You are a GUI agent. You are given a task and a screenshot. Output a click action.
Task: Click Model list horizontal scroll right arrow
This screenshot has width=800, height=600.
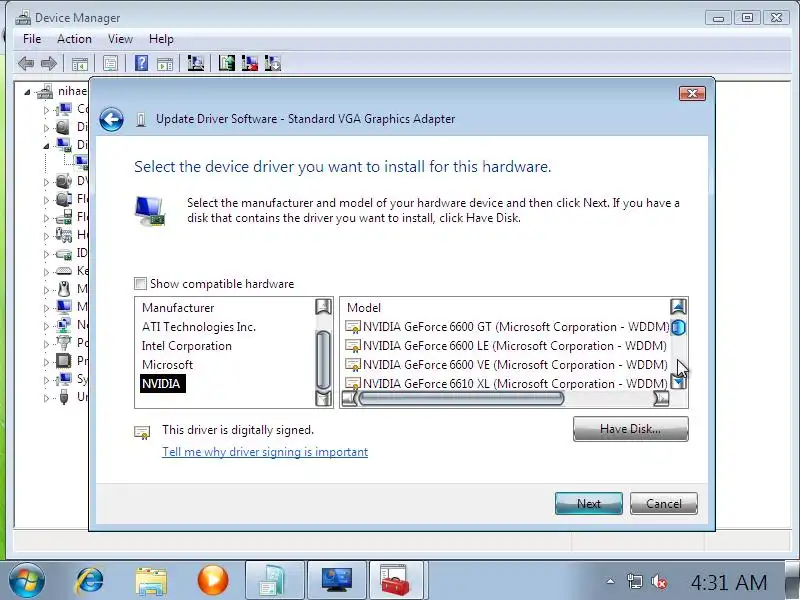pyautogui.click(x=661, y=398)
